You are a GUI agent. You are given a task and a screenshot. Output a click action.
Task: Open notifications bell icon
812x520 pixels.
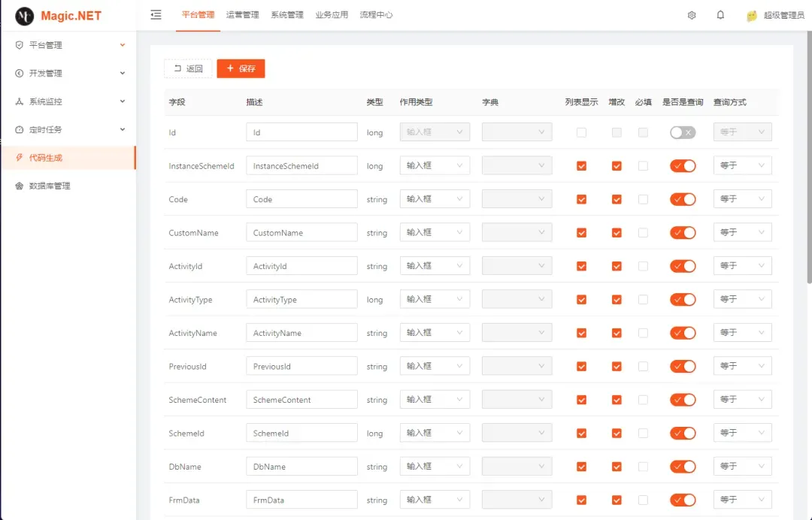coord(720,15)
